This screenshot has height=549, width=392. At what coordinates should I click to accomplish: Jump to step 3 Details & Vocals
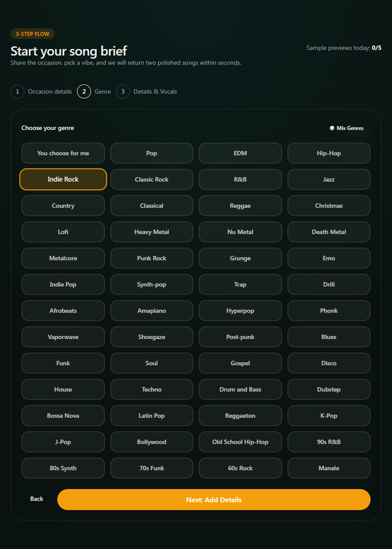tap(147, 91)
